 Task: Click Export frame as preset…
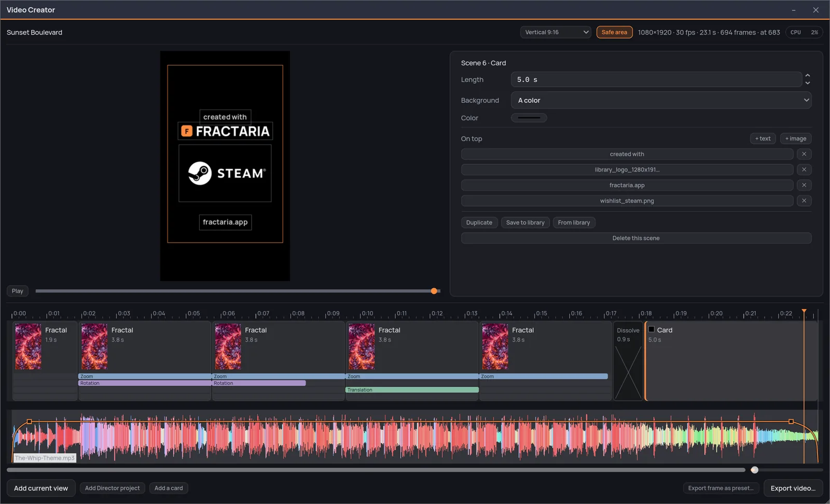(x=721, y=488)
